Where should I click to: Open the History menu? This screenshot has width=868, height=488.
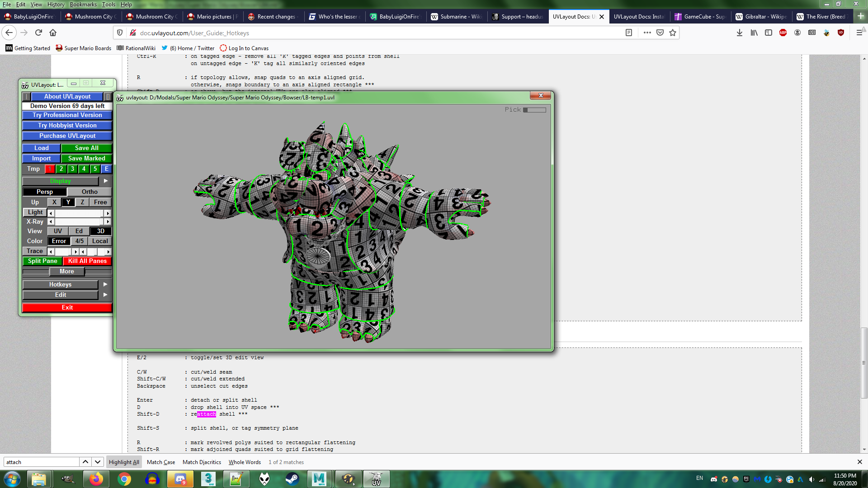pyautogui.click(x=56, y=5)
